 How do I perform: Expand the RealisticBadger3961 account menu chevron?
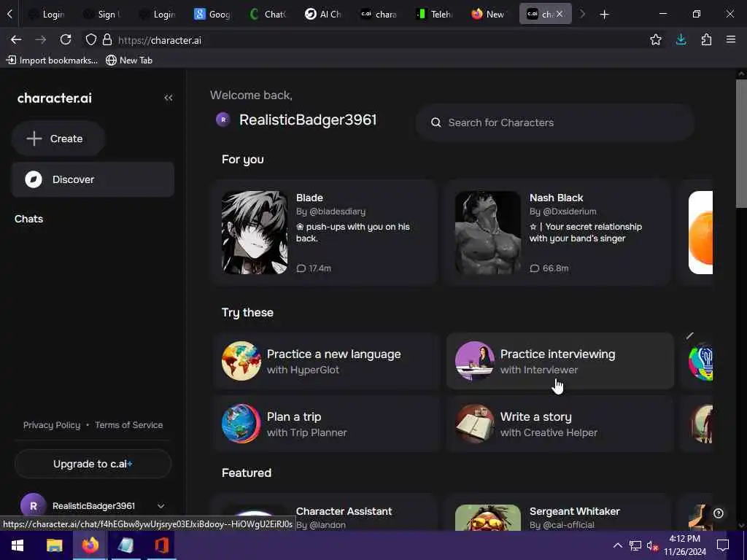coord(161,506)
